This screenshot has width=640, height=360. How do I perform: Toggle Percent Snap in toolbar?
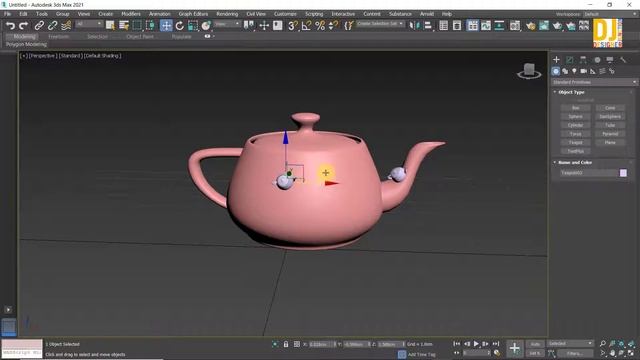click(x=320, y=26)
